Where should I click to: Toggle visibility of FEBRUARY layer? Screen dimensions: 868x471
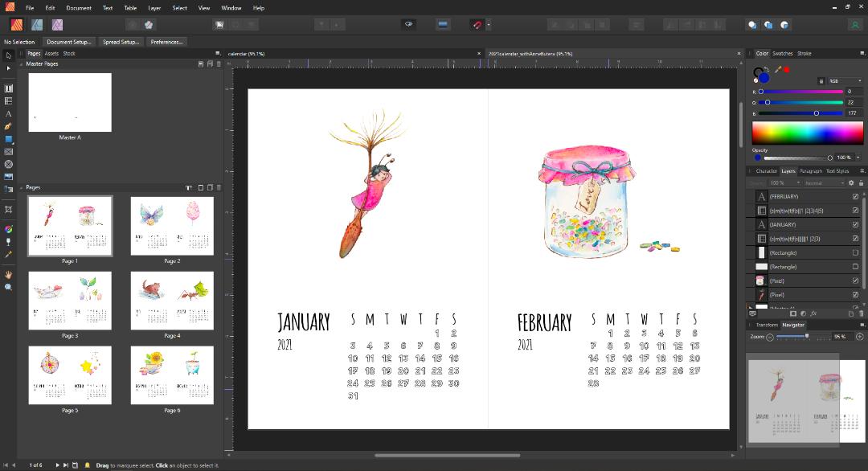[855, 196]
